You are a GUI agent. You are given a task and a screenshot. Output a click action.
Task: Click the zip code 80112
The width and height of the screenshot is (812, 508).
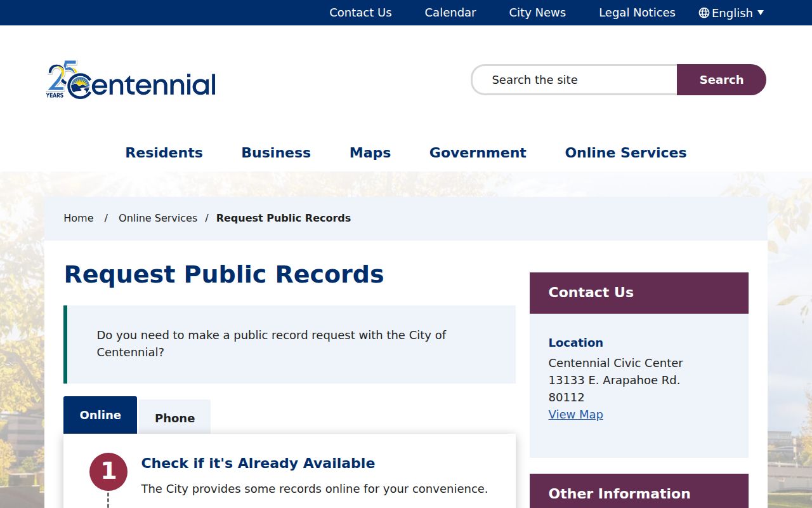point(566,397)
